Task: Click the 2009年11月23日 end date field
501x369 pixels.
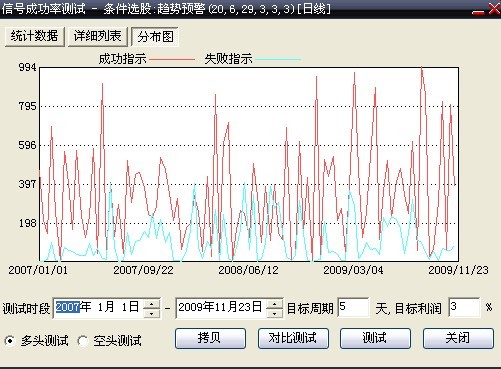Action: tap(221, 308)
